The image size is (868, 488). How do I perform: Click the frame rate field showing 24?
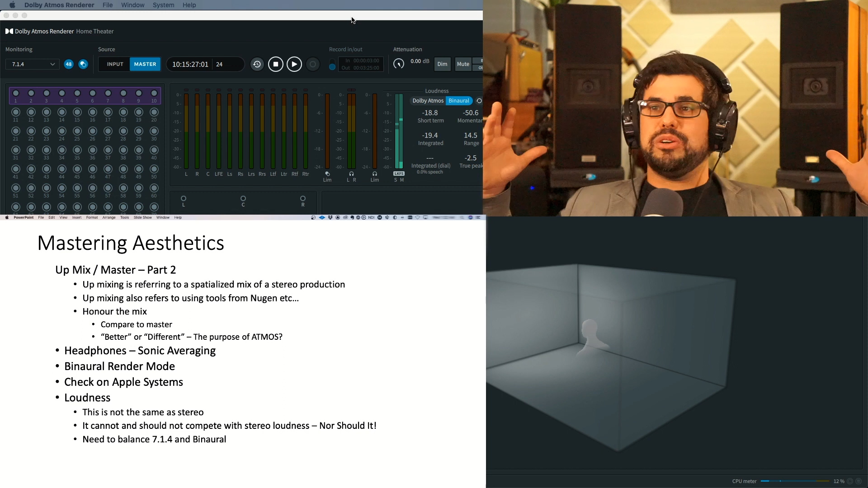coord(219,64)
